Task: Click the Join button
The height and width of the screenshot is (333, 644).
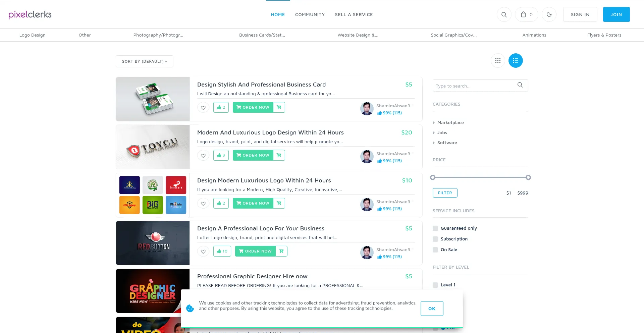Action: click(x=616, y=14)
